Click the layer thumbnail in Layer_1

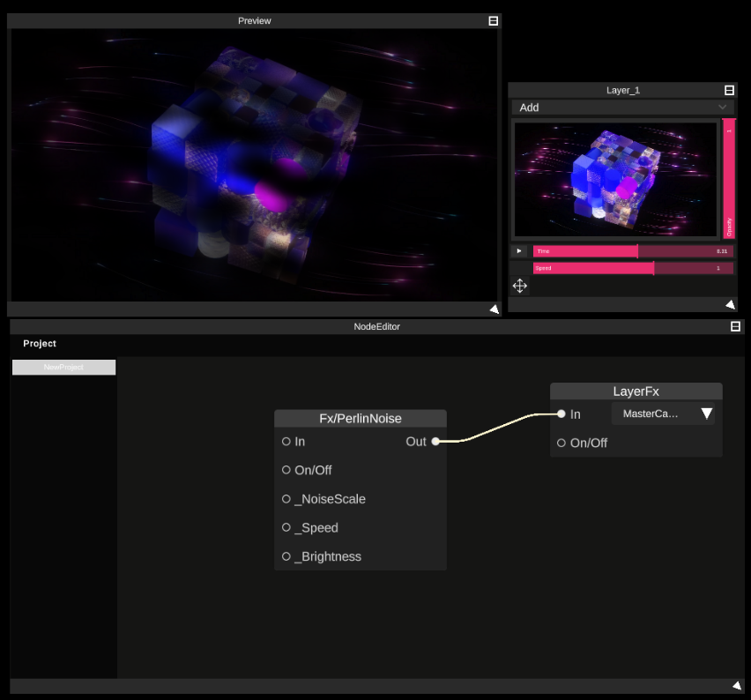click(614, 179)
